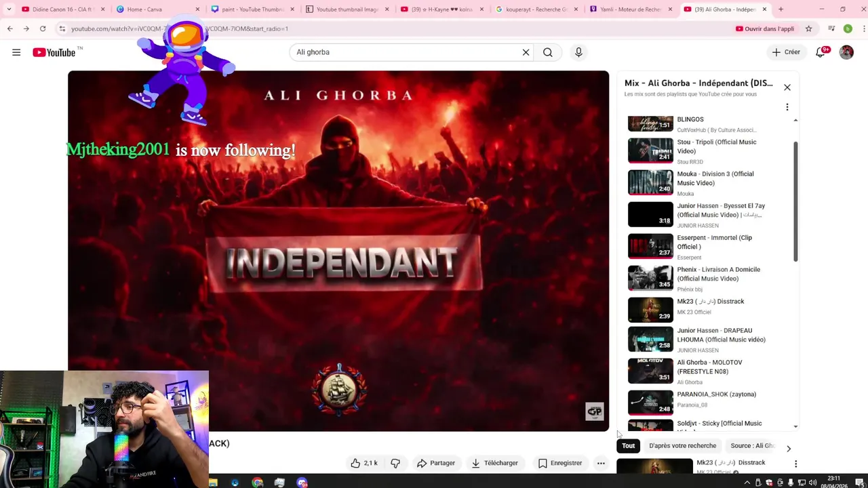Open the YouTube hamburger guide menu

[x=16, y=52]
